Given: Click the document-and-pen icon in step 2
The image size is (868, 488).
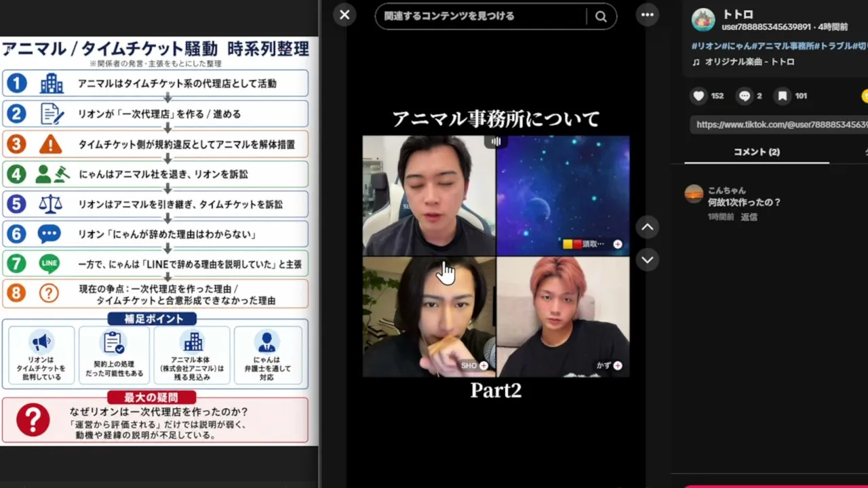Looking at the screenshot, I should point(52,114).
